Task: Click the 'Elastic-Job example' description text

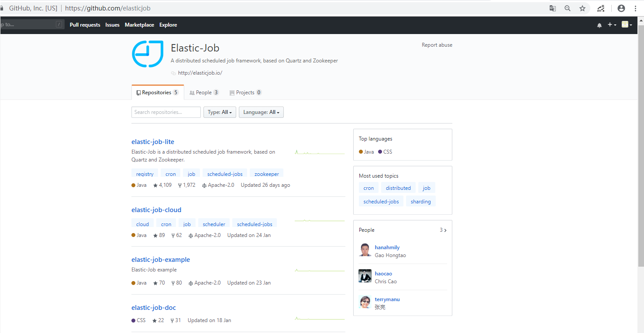Action: point(154,270)
